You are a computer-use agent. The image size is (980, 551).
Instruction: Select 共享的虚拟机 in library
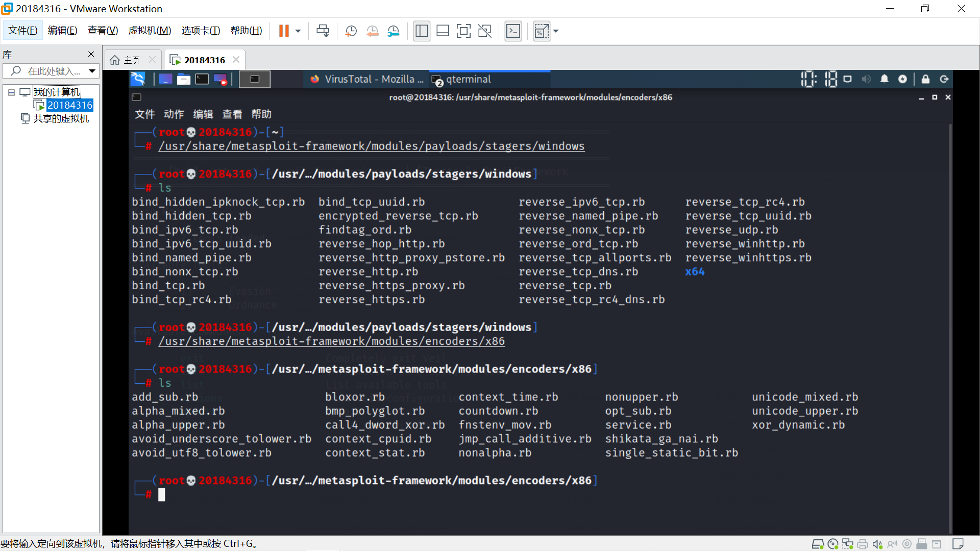[61, 118]
